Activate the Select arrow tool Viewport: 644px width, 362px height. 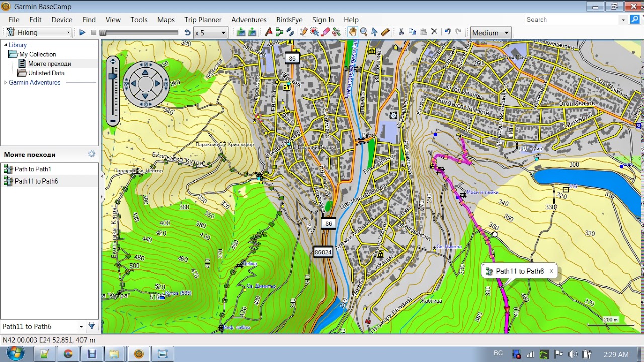pos(374,32)
